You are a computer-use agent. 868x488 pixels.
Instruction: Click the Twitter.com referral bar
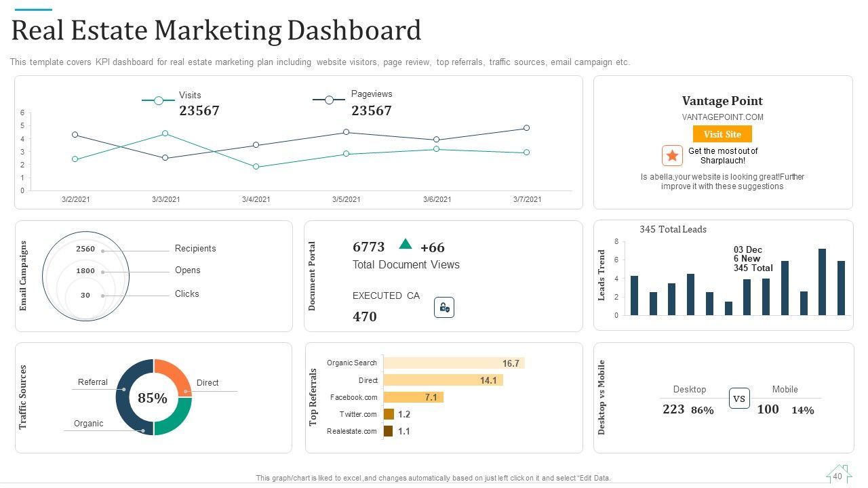pyautogui.click(x=389, y=414)
